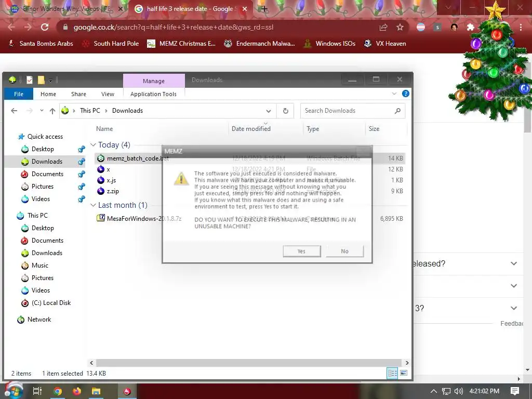Click This PC in the address breadcrumb
This screenshot has height=399, width=532.
point(90,111)
